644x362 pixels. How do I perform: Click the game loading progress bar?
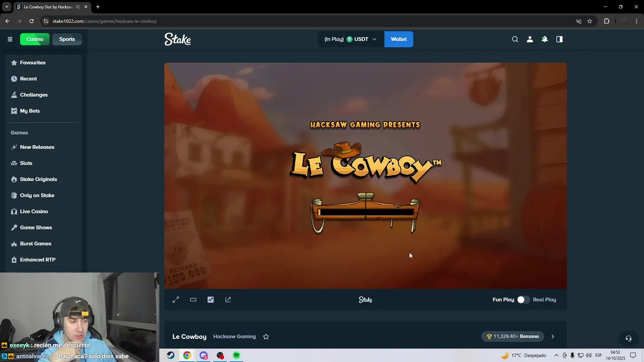point(366,213)
